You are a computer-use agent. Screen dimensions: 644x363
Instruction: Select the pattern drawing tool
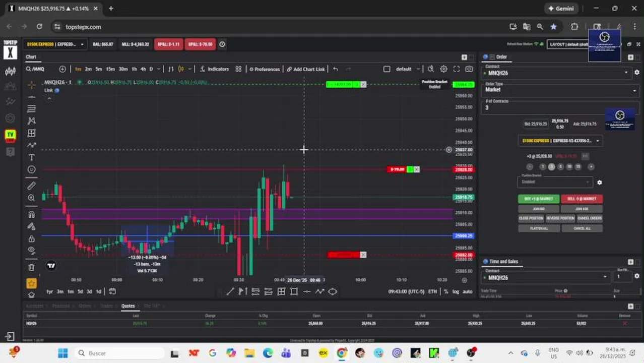click(32, 121)
